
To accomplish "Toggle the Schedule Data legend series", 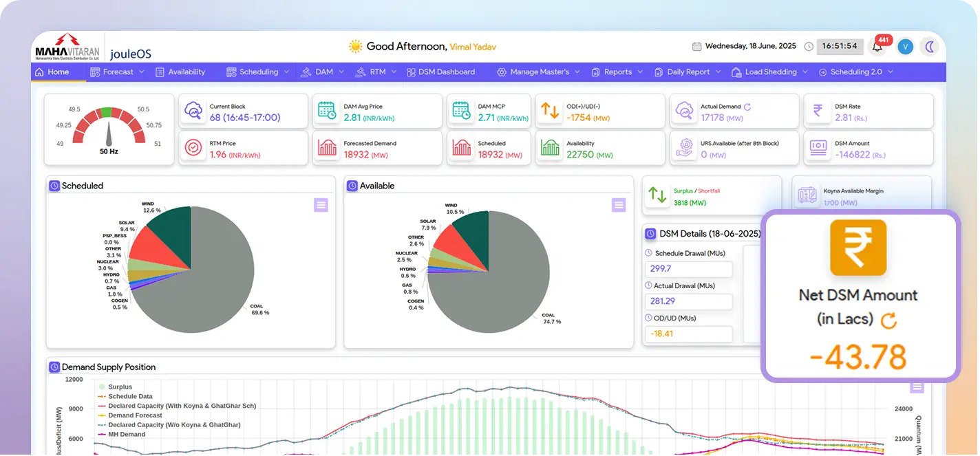I will 125,397.
